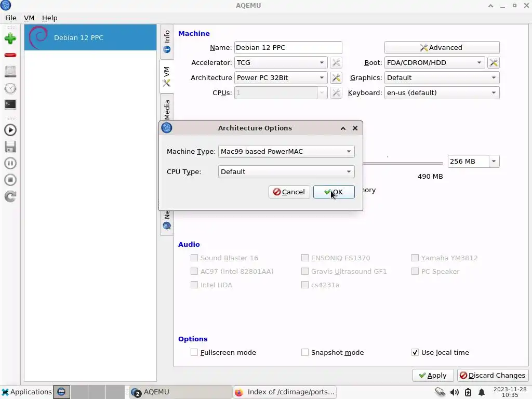Viewport: 532px width, 399px height.
Task: Click the Apply button
Action: click(433, 376)
